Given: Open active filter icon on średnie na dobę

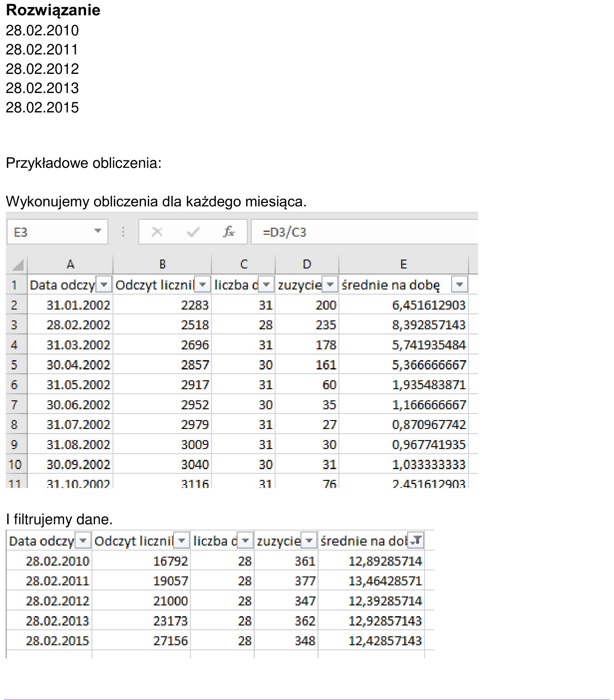Looking at the screenshot, I should [x=415, y=541].
